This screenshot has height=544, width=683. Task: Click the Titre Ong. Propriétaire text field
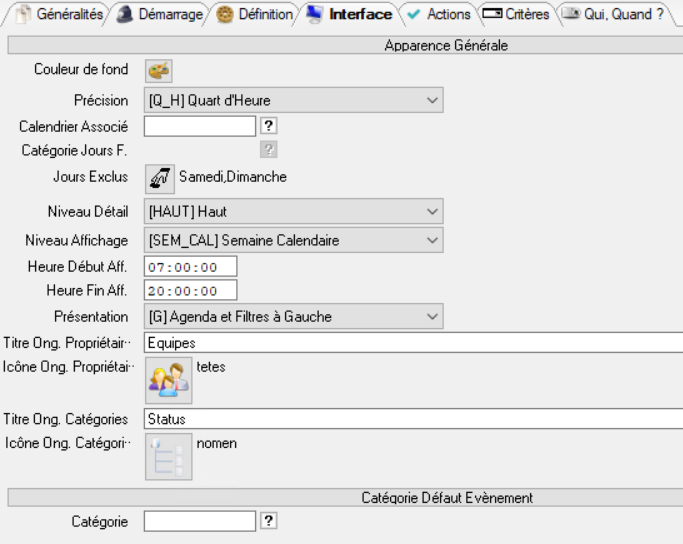point(412,343)
